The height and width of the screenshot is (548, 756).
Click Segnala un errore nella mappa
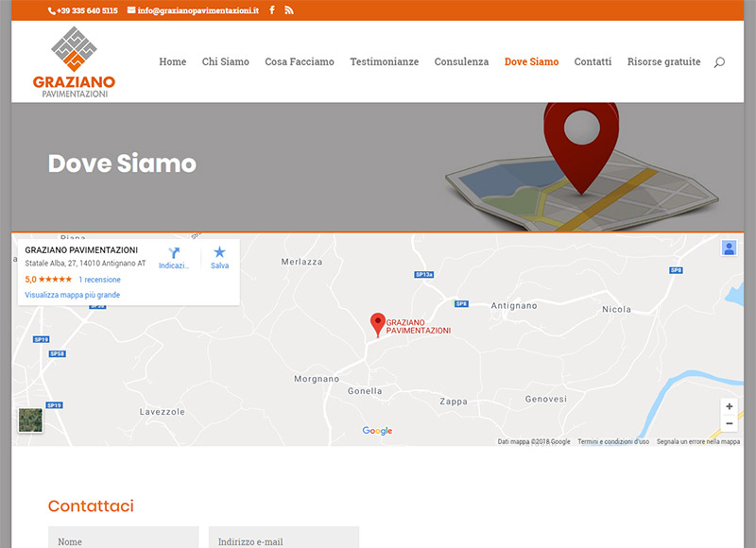[698, 441]
